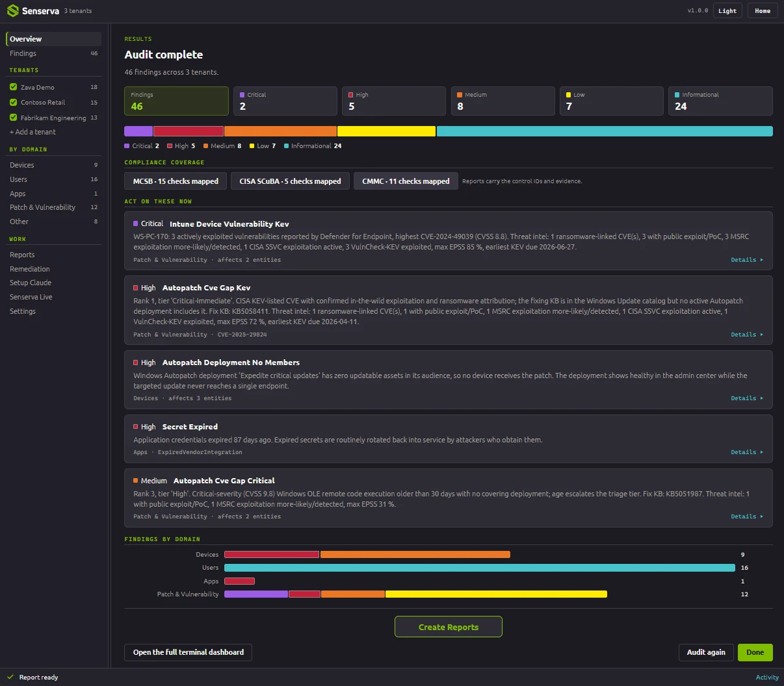The image size is (784, 686).
Task: Click the v1.0.0 version label
Action: coord(698,11)
